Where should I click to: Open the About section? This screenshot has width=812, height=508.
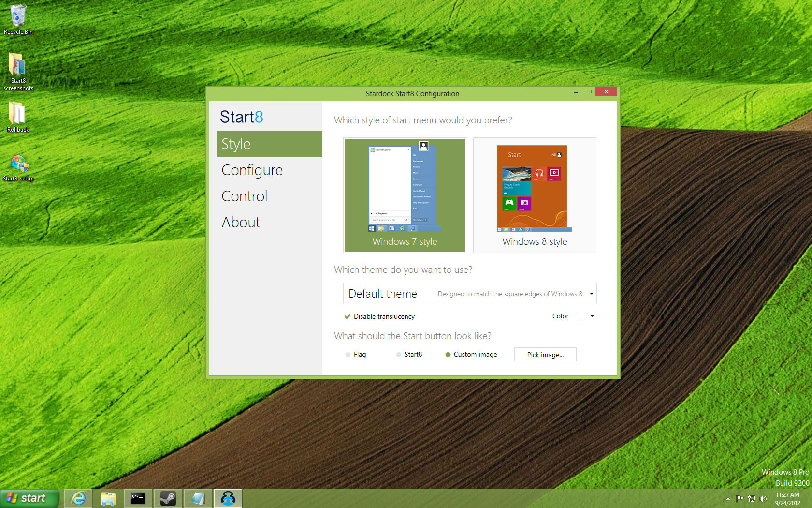(x=269, y=223)
